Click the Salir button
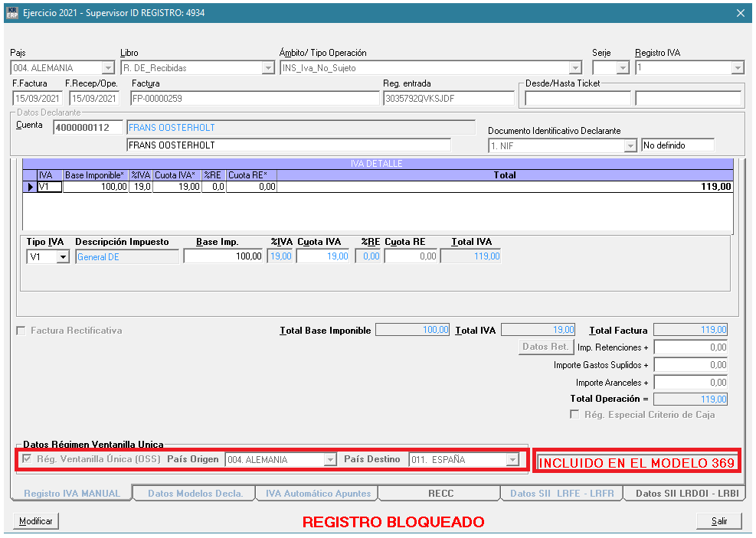The height and width of the screenshot is (538, 756). [719, 521]
